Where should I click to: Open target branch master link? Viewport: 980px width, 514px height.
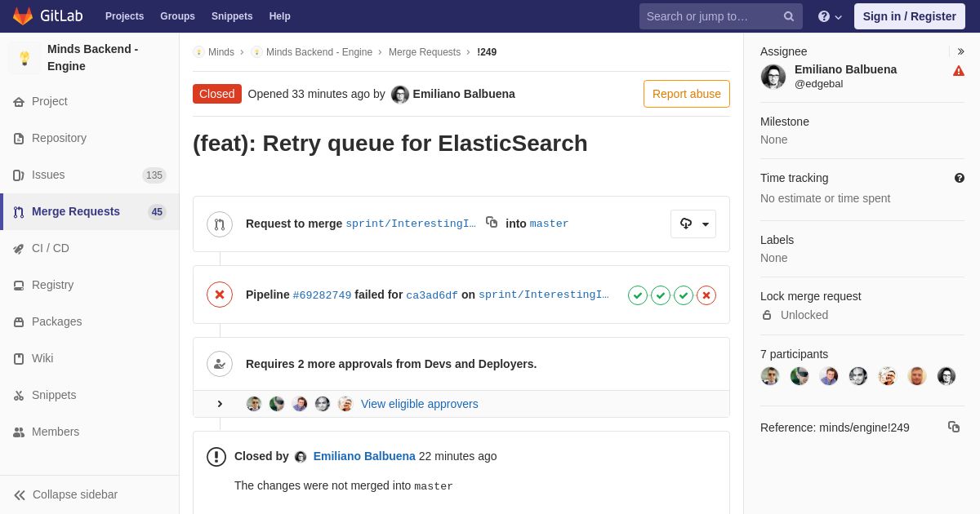tap(549, 224)
